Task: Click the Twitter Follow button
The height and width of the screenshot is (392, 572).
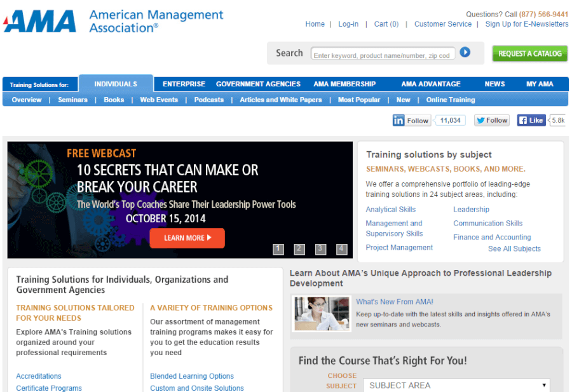Action: point(492,120)
